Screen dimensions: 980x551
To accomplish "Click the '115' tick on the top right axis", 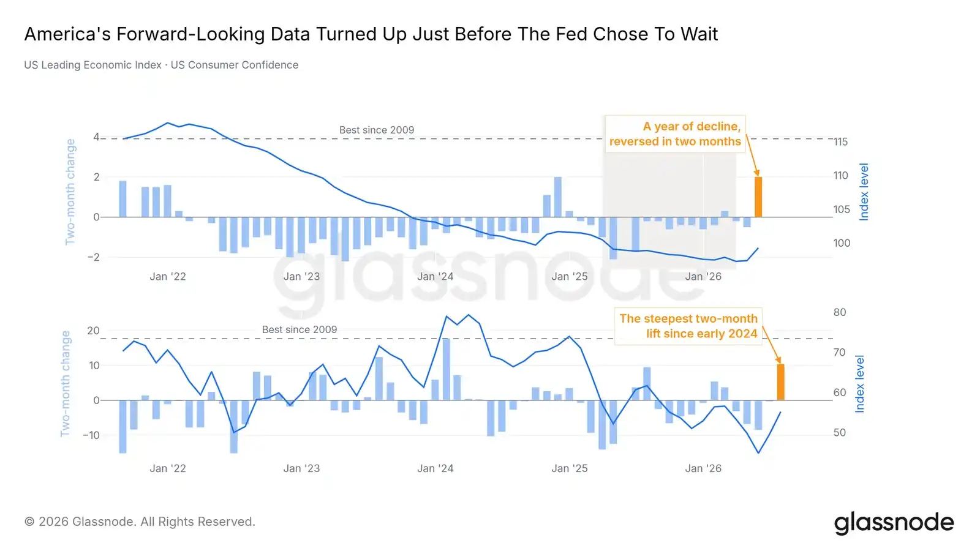I will click(840, 142).
